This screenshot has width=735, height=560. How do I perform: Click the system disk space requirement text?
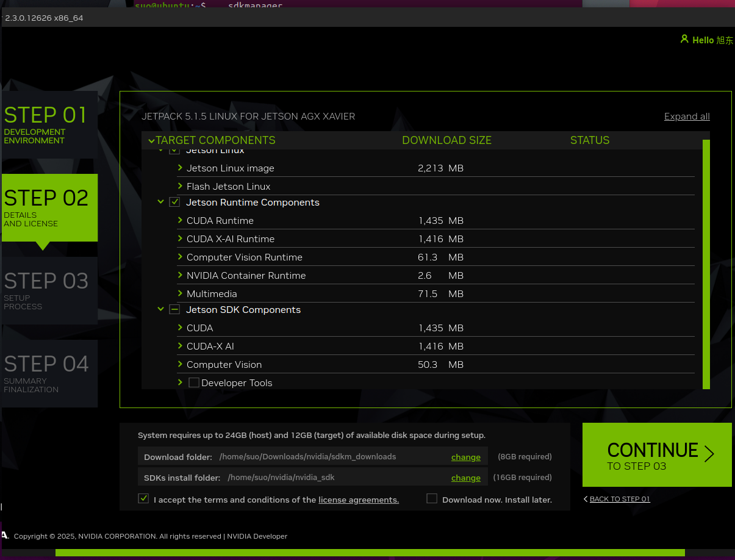click(312, 436)
